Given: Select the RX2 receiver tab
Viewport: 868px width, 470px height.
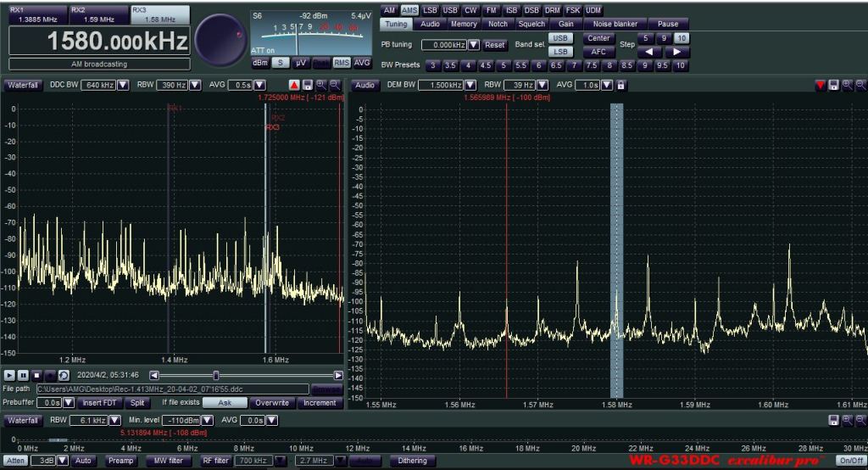Looking at the screenshot, I should (x=99, y=14).
